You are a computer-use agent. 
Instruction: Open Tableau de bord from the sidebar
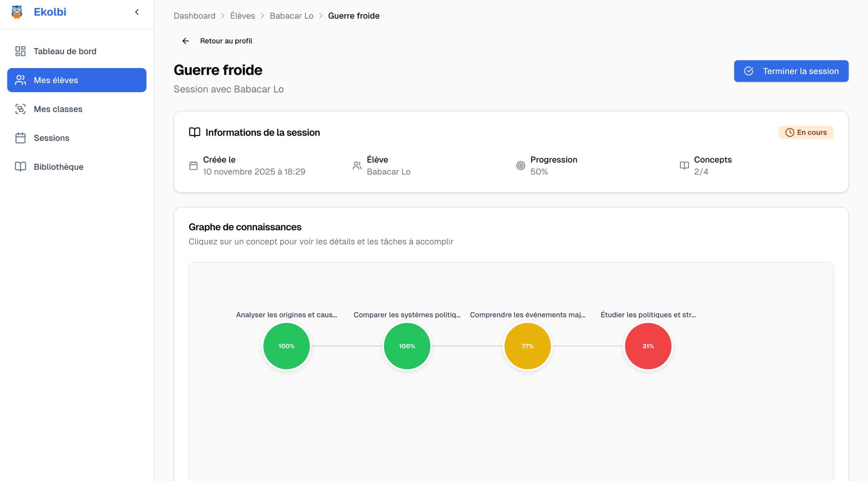click(x=64, y=51)
